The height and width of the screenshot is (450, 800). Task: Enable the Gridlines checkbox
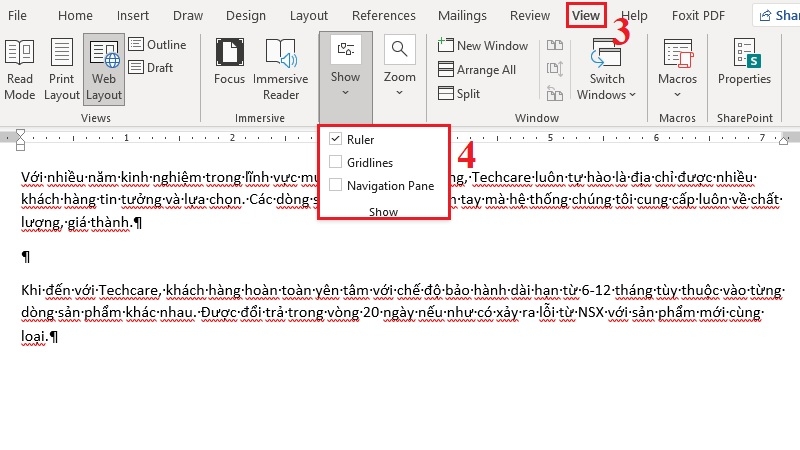335,162
